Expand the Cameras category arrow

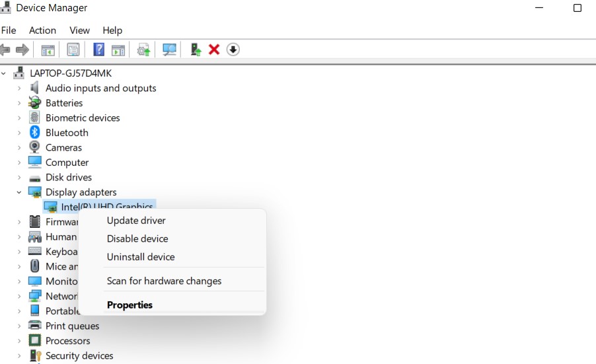[19, 148]
